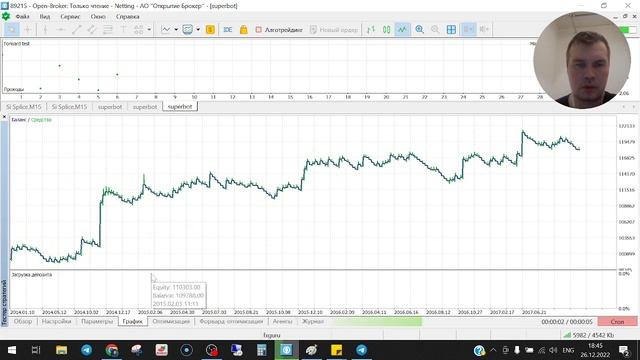Zoom out of the chart

pyautogui.click(x=435, y=29)
